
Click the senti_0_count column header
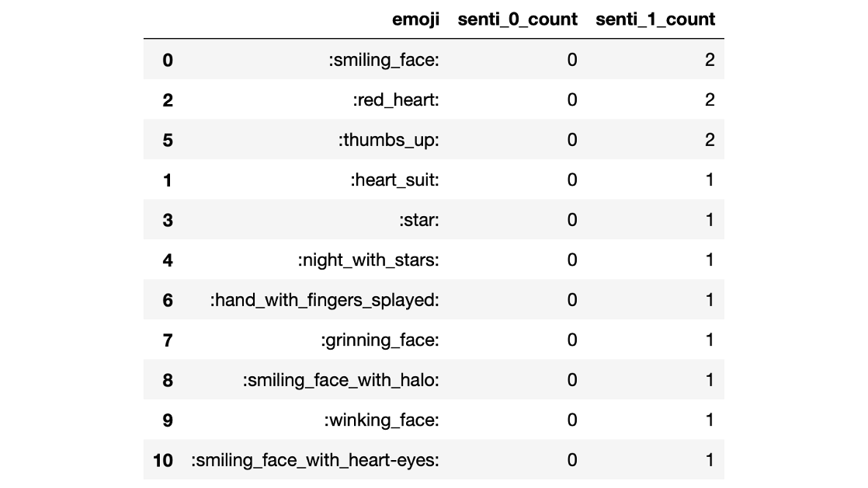(516, 19)
